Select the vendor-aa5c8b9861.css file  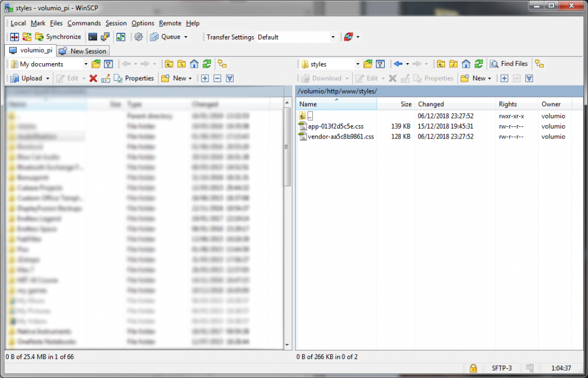(336, 137)
